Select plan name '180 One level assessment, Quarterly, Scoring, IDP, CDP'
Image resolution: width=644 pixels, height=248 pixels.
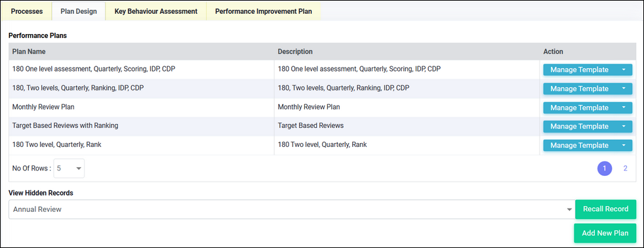[x=94, y=70]
